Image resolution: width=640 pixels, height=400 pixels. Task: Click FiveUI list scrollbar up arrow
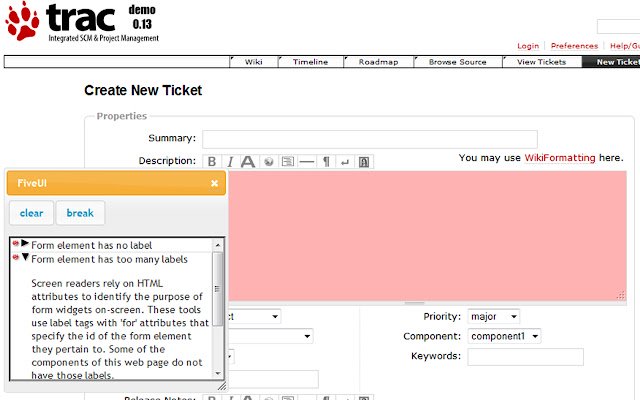tap(218, 244)
